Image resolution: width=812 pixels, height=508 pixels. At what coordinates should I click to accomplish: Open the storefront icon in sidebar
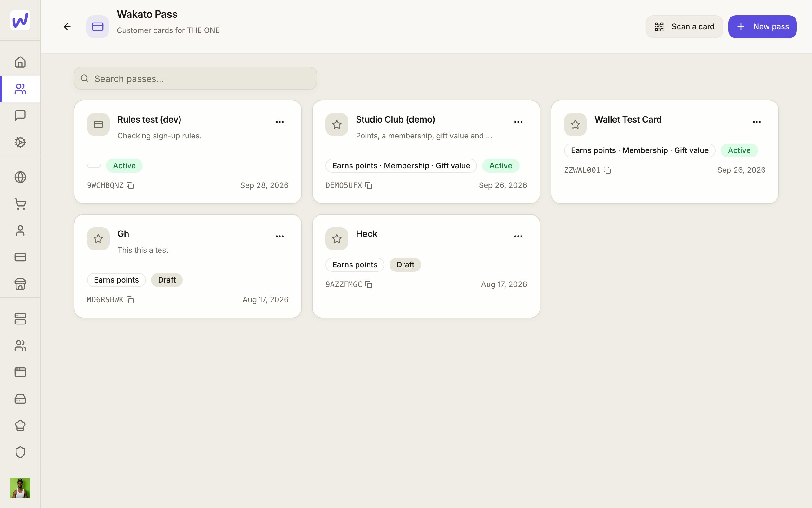click(x=20, y=284)
